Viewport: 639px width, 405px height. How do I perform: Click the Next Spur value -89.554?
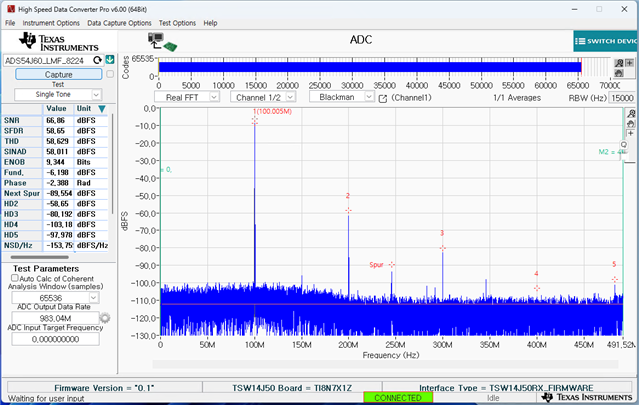coord(59,193)
